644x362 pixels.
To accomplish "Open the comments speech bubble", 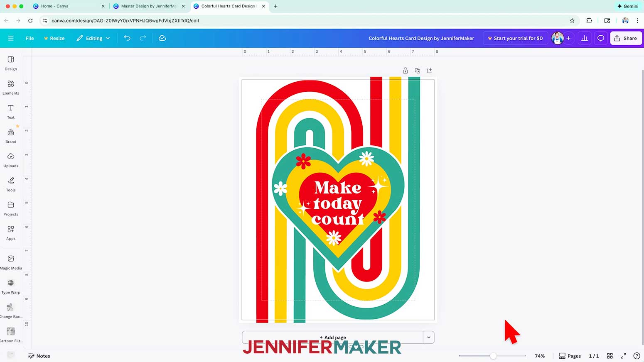I will pyautogui.click(x=601, y=38).
